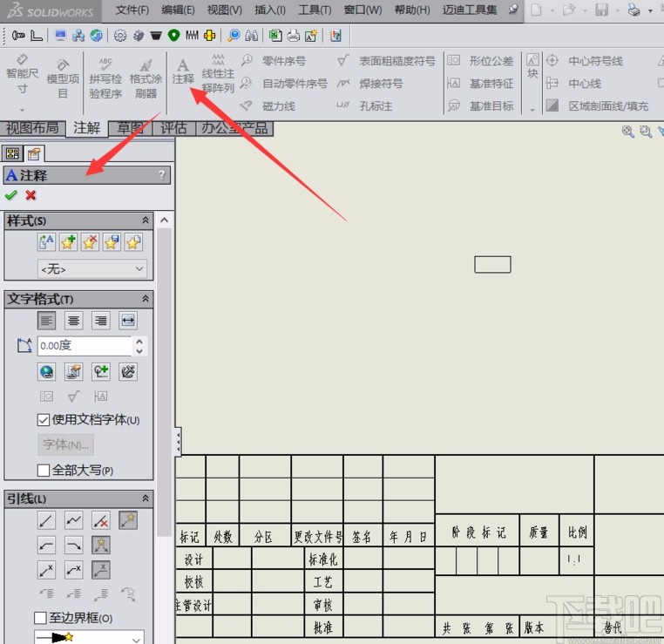Insert Surface Finish symbol (表面粗糙度符号)
Screen dimensions: 664x644
pos(386,61)
